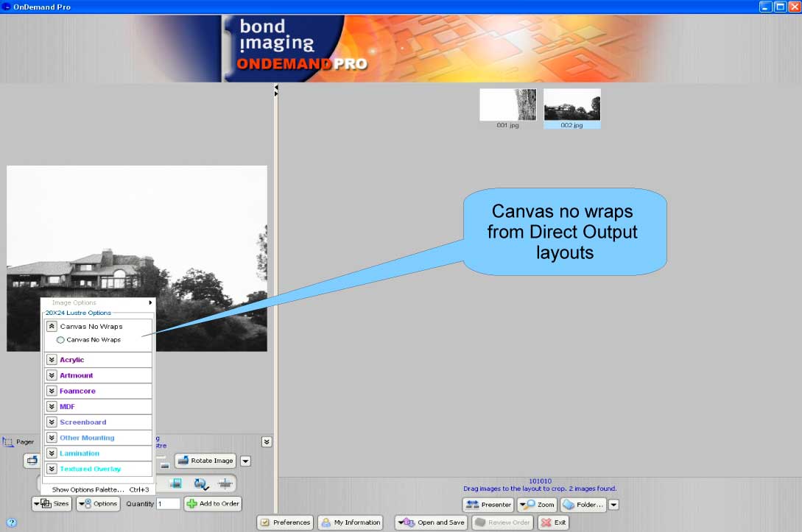This screenshot has width=802, height=532.
Task: Expand the Foamcore options section
Action: [52, 391]
